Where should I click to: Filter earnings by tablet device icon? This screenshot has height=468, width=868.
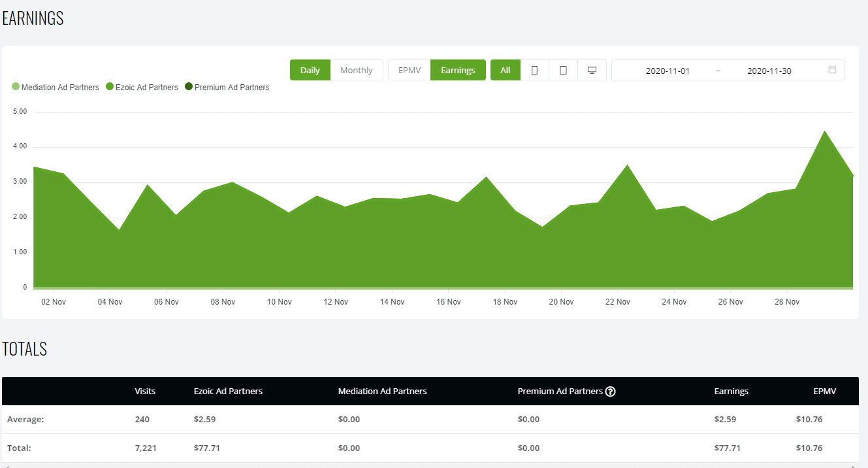click(x=564, y=70)
